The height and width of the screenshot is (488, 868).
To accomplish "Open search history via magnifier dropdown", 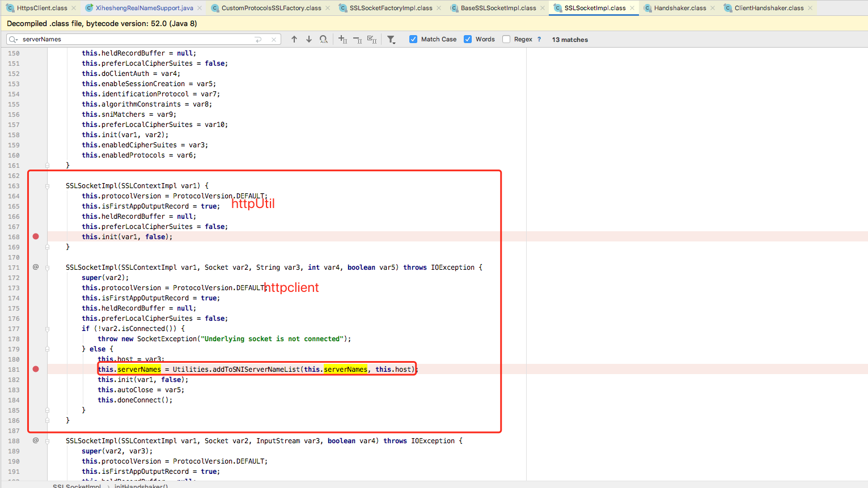I will click(12, 39).
